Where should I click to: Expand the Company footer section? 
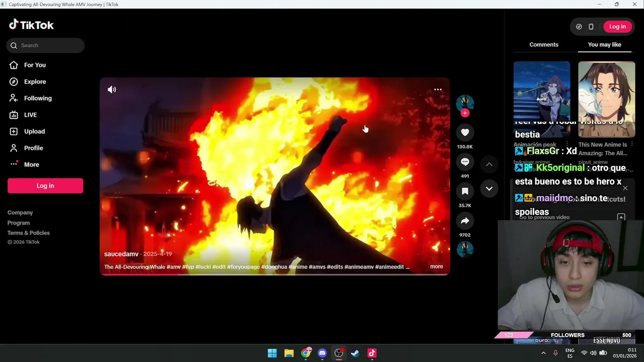click(x=20, y=213)
